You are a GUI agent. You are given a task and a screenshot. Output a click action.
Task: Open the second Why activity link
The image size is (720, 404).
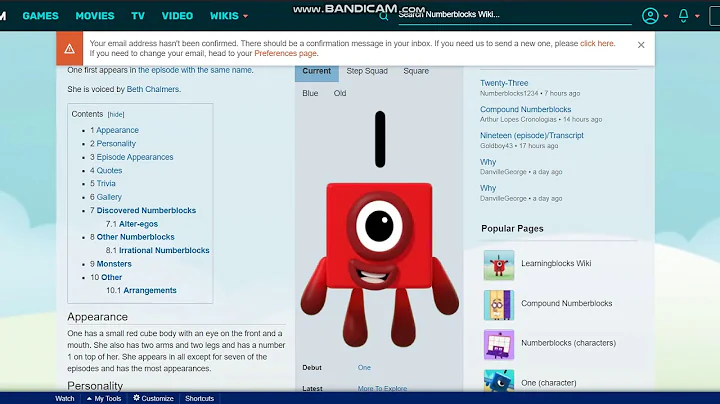pyautogui.click(x=488, y=189)
